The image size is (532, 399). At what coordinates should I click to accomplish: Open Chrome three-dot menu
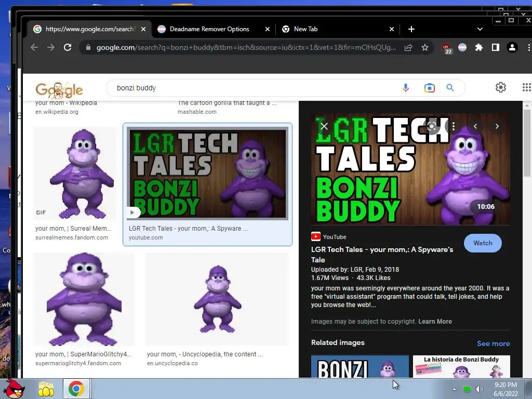pos(528,47)
